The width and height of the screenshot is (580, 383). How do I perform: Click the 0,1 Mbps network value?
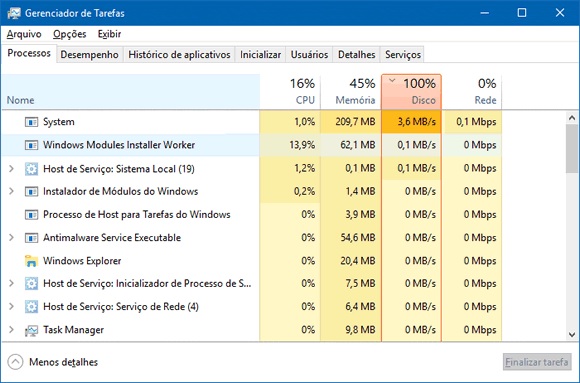(476, 122)
